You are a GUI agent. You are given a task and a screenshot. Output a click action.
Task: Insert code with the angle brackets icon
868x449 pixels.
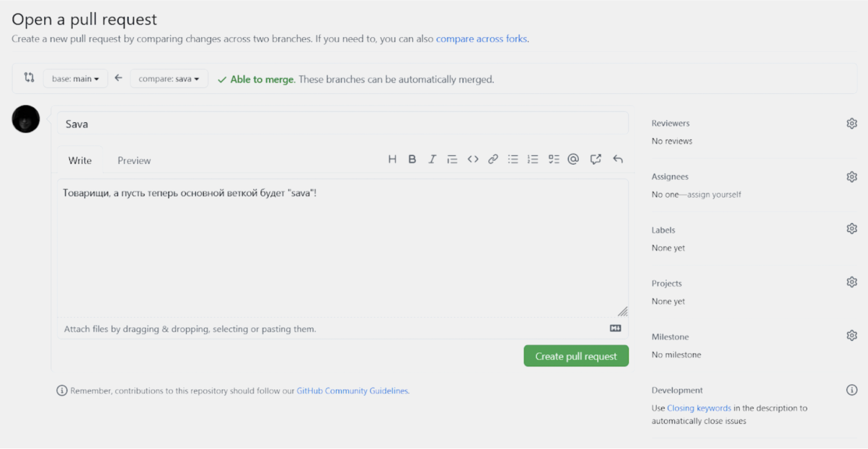[473, 160]
